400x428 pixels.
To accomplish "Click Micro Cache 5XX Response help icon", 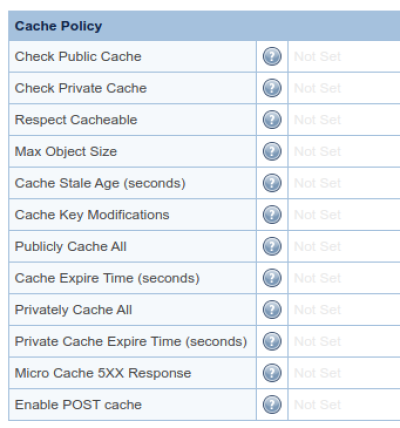I will [272, 373].
